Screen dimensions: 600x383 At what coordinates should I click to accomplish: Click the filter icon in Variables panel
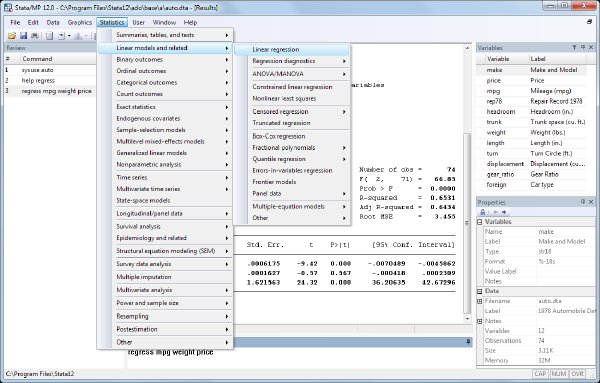pyautogui.click(x=574, y=47)
